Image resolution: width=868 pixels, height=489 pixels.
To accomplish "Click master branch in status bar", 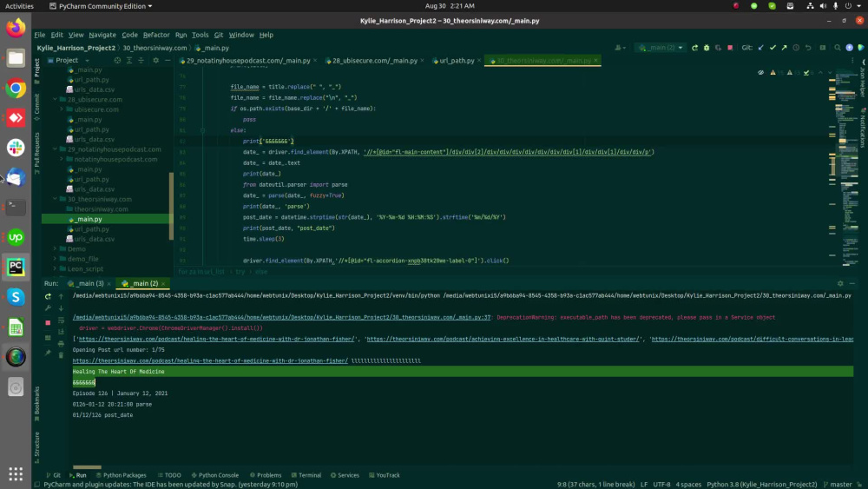I will 838,485.
